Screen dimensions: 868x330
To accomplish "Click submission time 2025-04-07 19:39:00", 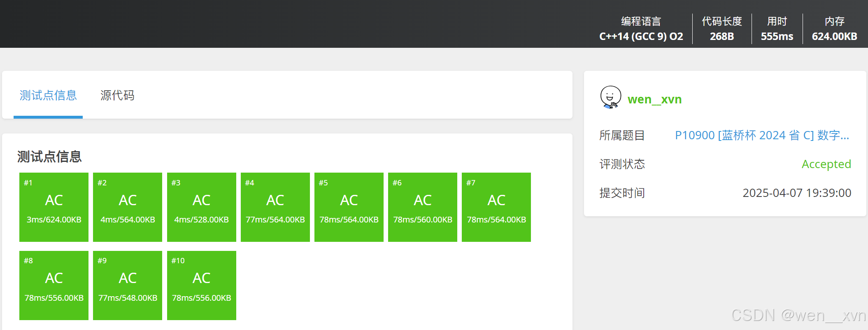I will (x=797, y=193).
